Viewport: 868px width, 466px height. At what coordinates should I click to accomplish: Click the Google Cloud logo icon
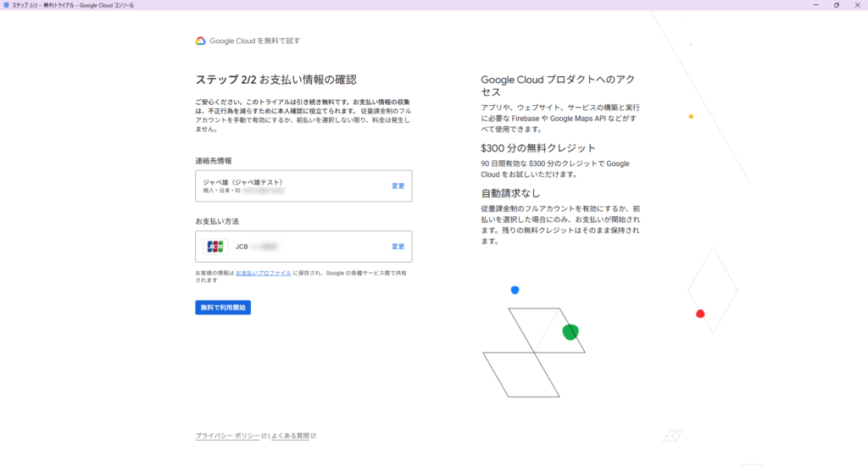click(201, 41)
